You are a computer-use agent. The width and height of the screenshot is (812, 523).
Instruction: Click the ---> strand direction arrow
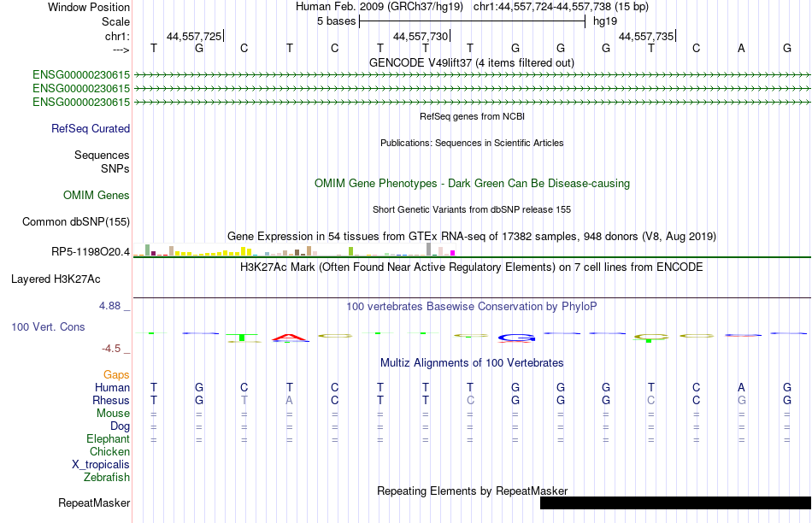pos(121,50)
